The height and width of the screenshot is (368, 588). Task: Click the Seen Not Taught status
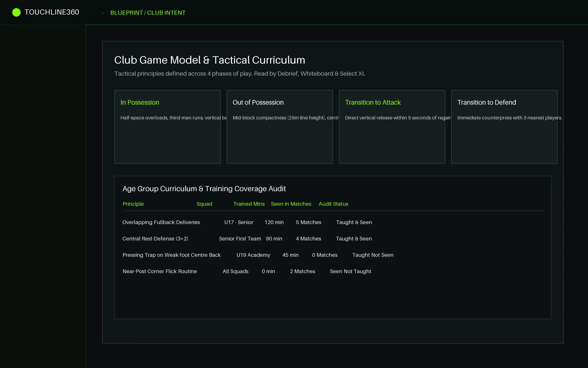click(x=350, y=271)
